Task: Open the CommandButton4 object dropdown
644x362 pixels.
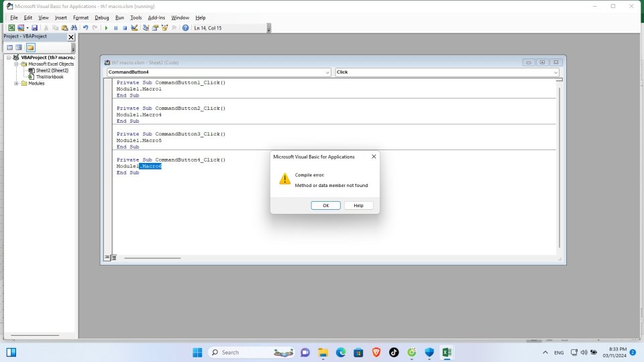Action: pyautogui.click(x=327, y=72)
